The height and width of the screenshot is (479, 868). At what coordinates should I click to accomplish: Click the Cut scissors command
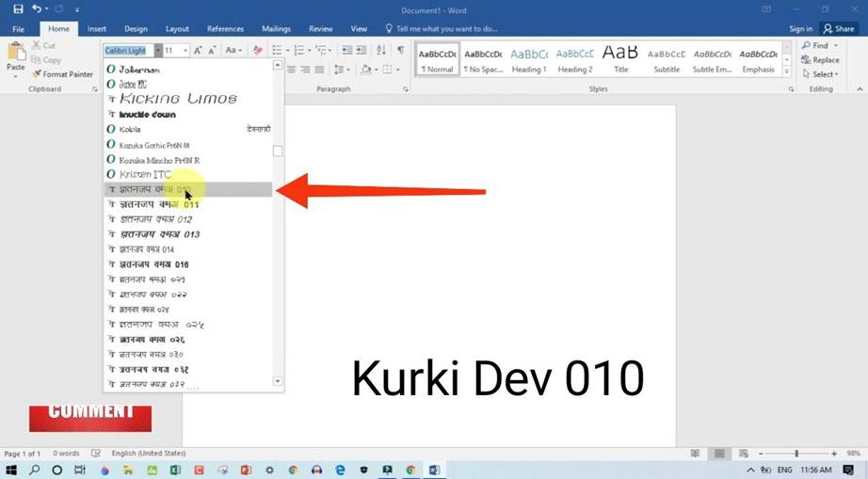coord(43,45)
